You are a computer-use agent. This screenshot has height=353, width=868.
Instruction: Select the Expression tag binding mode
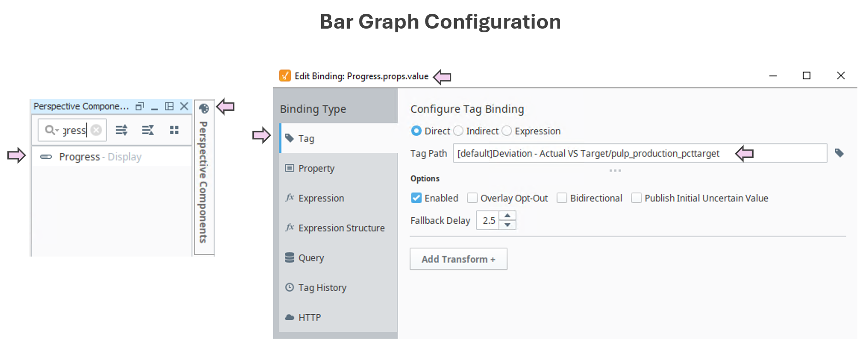[x=507, y=131]
